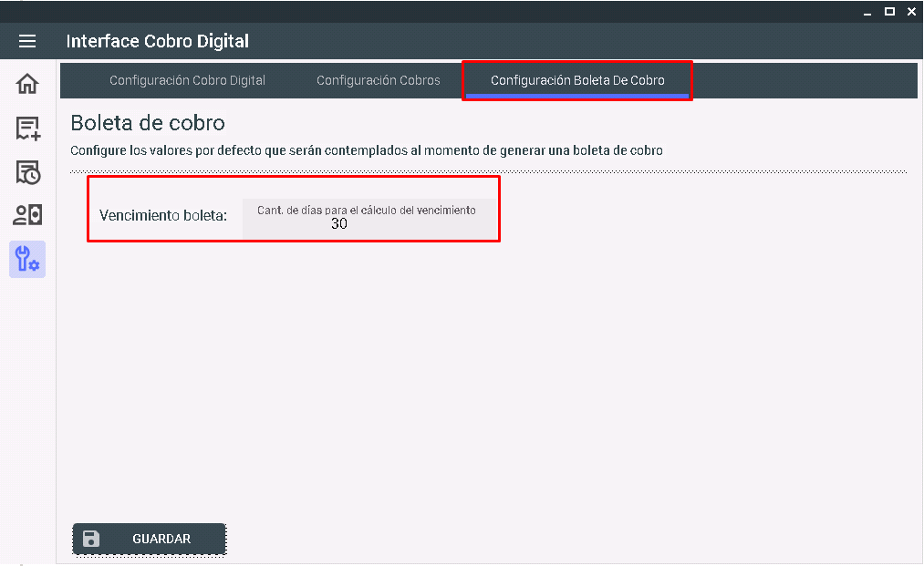Maximize the application window
Image resolution: width=924 pixels, height=566 pixels.
pos(890,11)
